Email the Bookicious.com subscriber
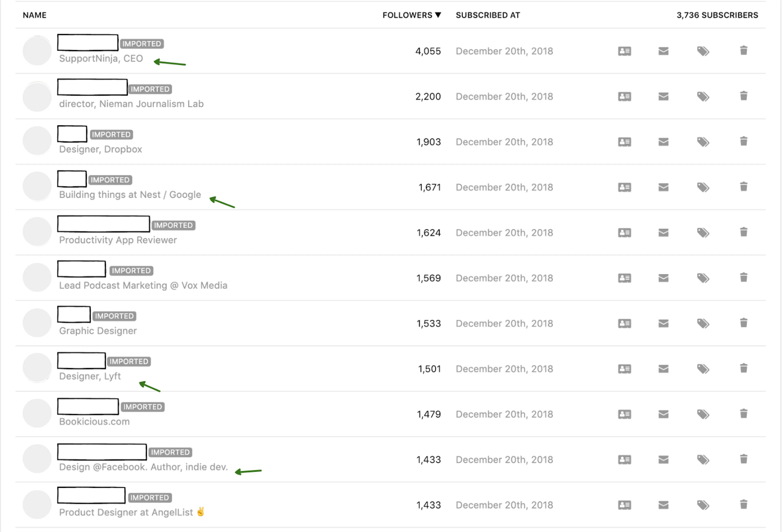Screen dimensions: 782x532 pos(663,414)
